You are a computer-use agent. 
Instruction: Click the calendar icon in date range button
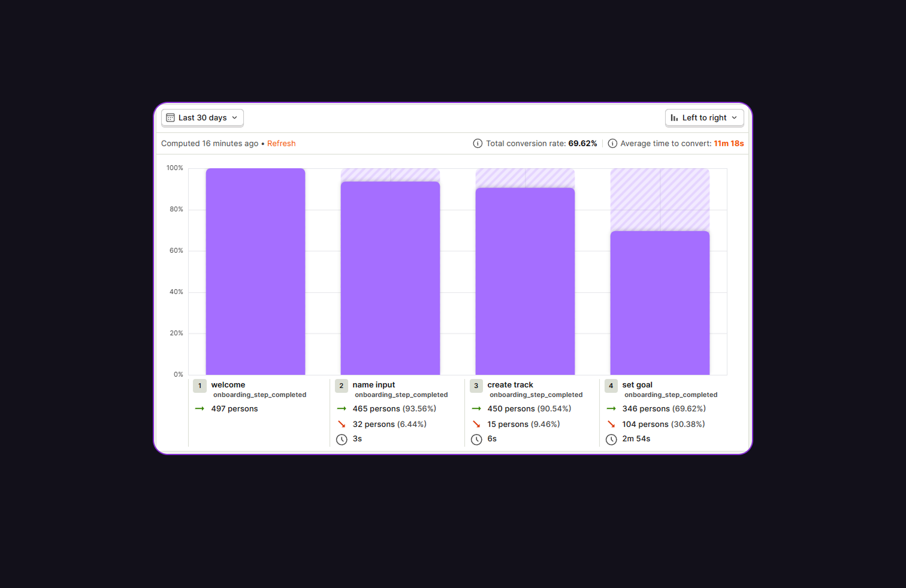[x=170, y=118]
